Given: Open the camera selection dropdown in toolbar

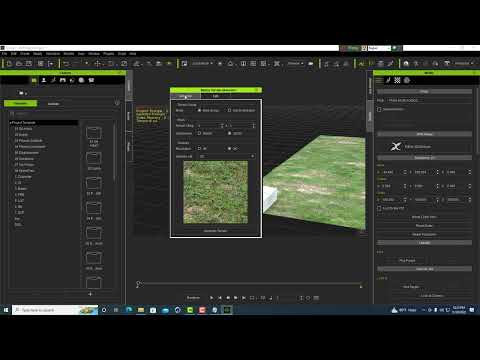Looking at the screenshot, I should coord(296,63).
